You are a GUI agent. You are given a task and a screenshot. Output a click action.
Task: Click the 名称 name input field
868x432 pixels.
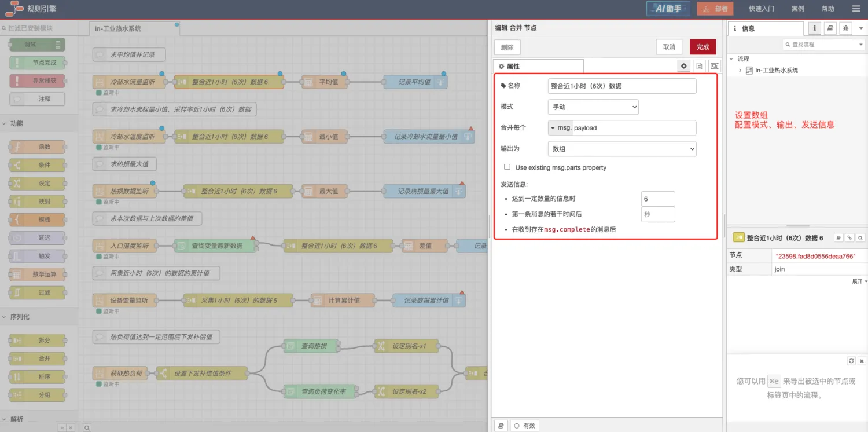(x=621, y=86)
